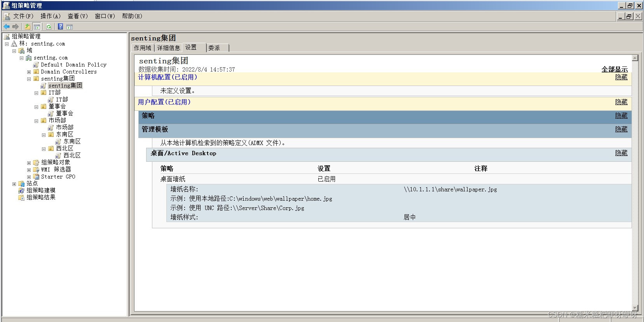Click the Show/Hide action pane toolbar icon
The height and width of the screenshot is (322, 644).
[x=70, y=26]
